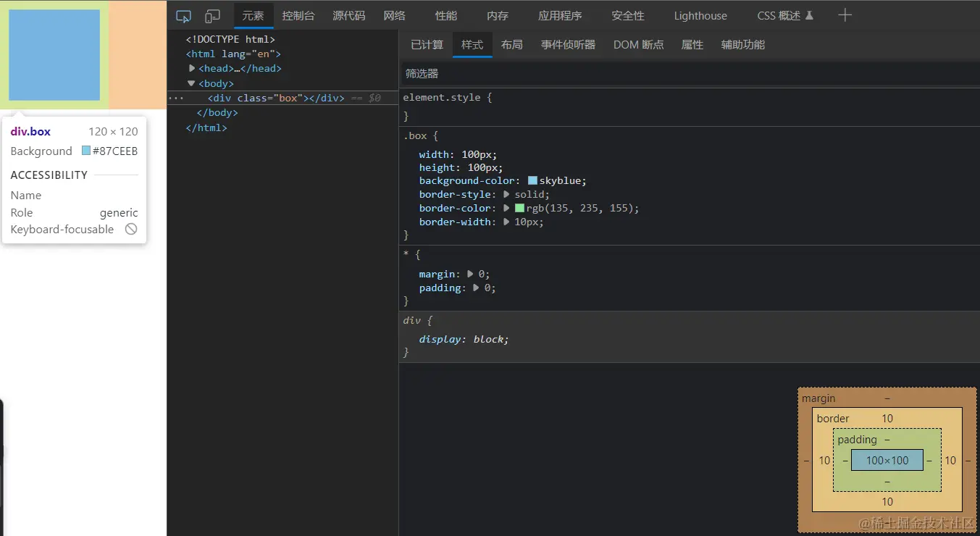Switch to the 内存 tab
Viewport: 980px width, 536px height.
click(498, 16)
